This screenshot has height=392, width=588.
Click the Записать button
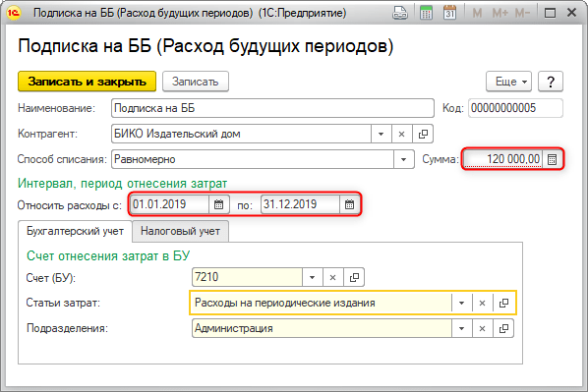pos(196,82)
